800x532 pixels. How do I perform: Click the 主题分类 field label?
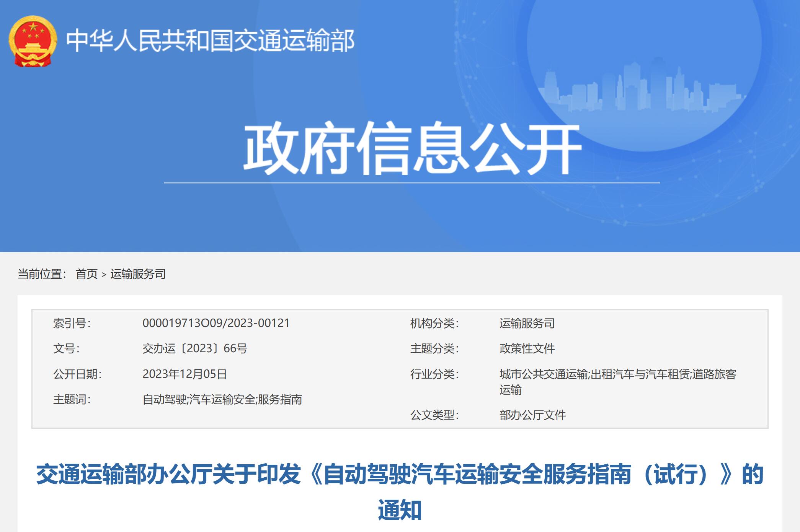pyautogui.click(x=434, y=348)
